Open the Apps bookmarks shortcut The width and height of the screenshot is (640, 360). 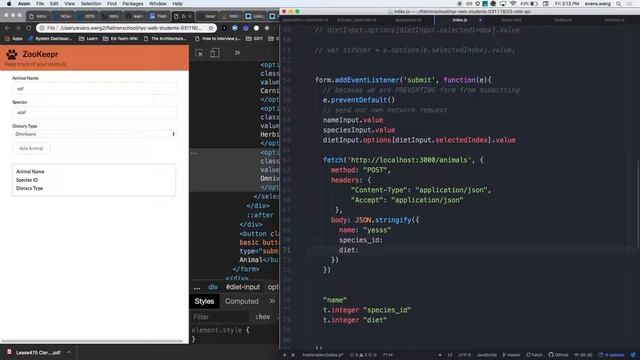[14, 39]
